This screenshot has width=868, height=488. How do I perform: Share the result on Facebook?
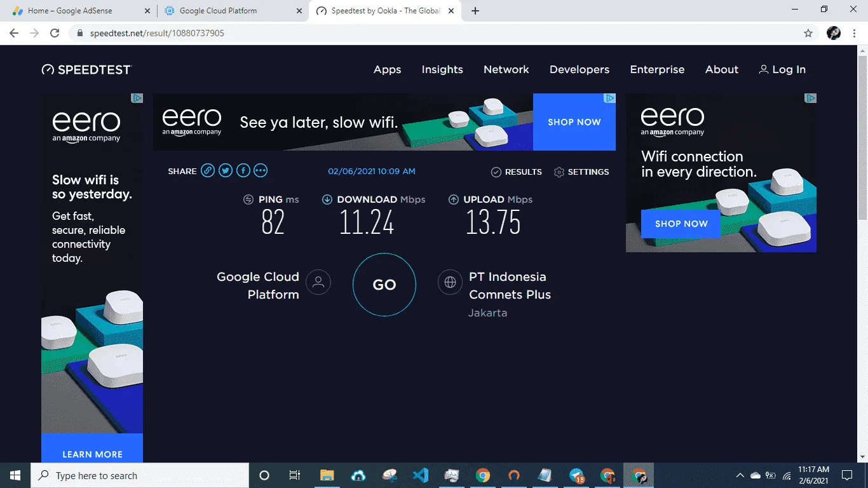243,170
